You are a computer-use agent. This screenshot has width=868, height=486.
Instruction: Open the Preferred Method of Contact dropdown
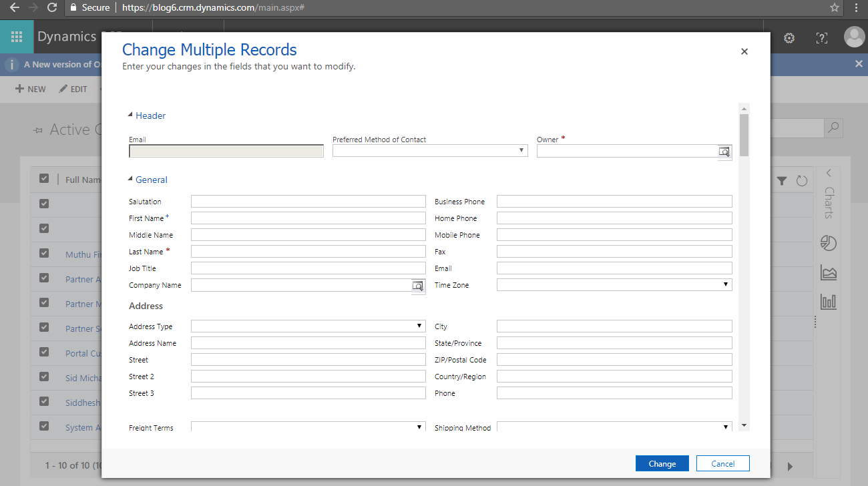click(521, 150)
